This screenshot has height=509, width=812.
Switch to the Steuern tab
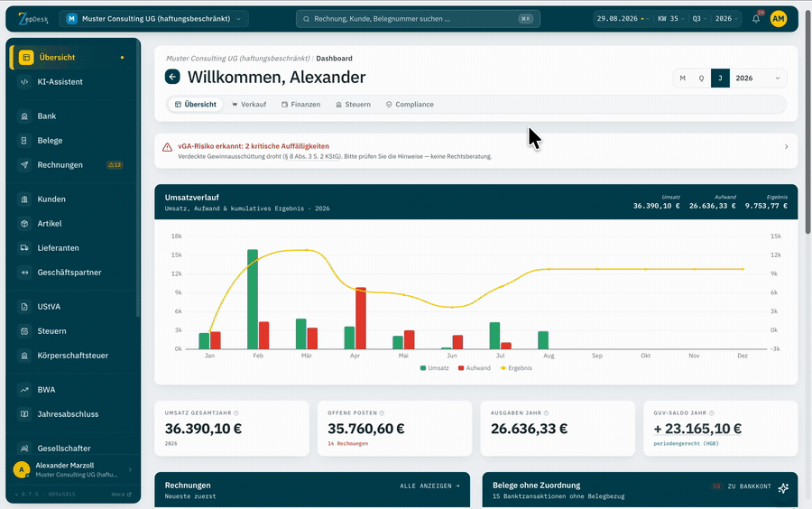[x=353, y=105]
